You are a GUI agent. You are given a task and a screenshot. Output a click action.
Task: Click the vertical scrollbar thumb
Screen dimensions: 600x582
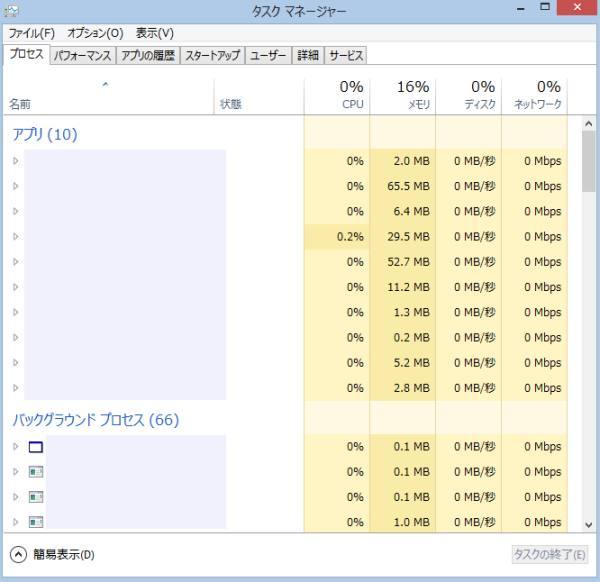[x=588, y=162]
